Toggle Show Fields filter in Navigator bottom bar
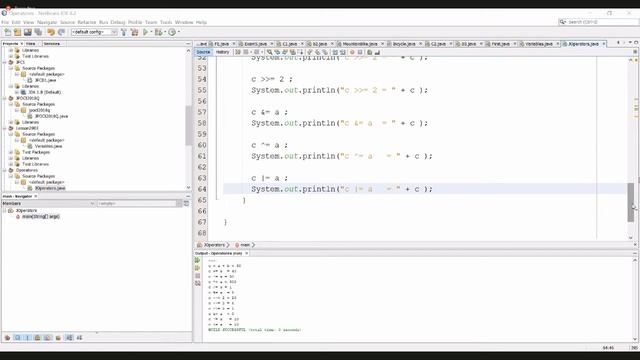This screenshot has width=640, height=360. coord(17,338)
